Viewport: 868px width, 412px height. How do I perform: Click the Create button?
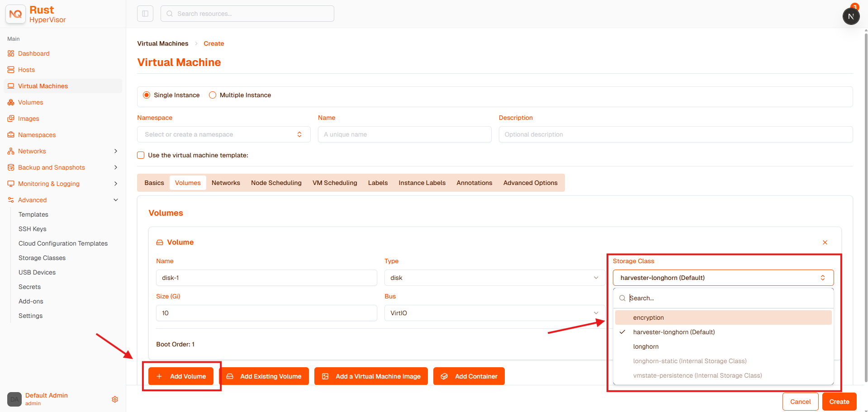click(x=839, y=402)
